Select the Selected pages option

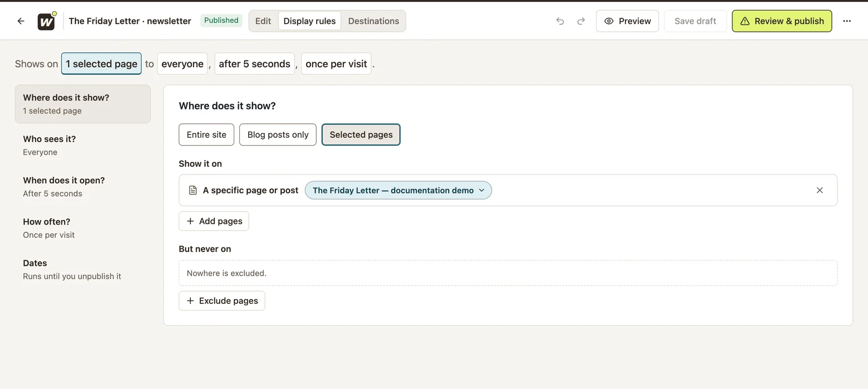click(361, 134)
